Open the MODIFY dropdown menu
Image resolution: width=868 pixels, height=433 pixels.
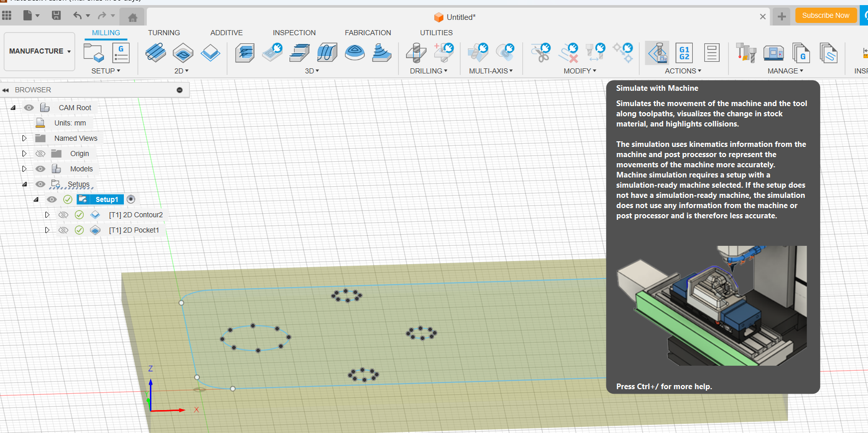[580, 71]
